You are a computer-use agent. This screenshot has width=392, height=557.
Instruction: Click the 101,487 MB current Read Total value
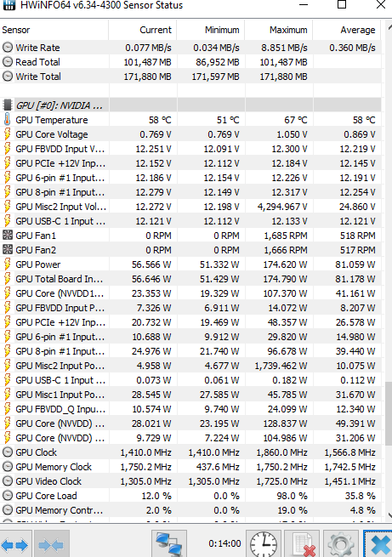click(147, 62)
